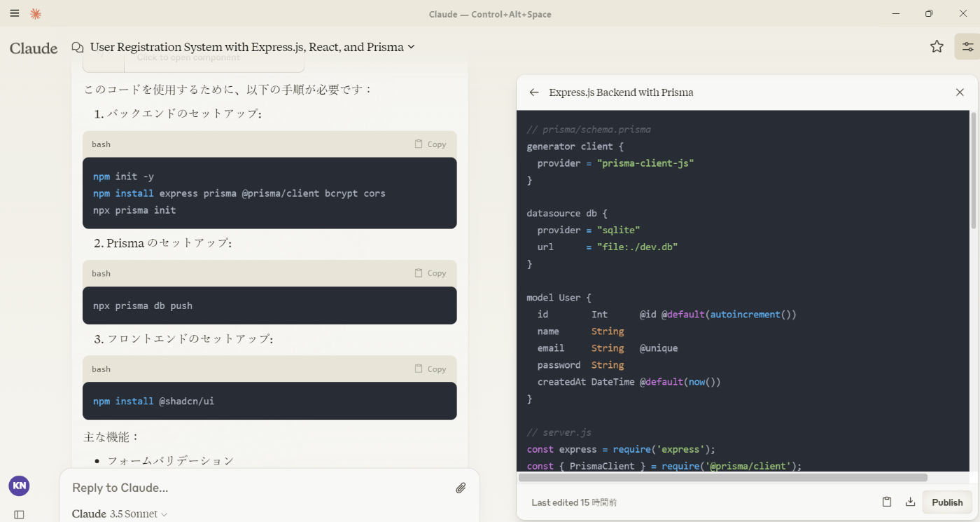Click the "generator client {" code line
The height and width of the screenshot is (522, 980).
pyautogui.click(x=575, y=146)
